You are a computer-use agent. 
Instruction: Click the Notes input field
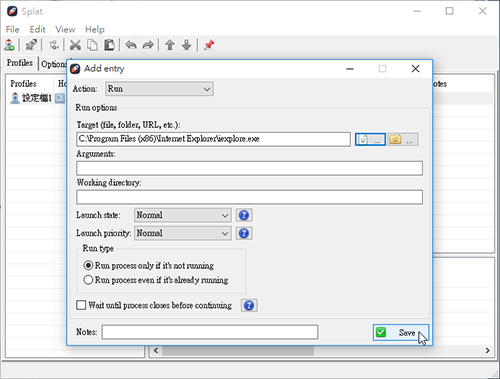coord(210,332)
